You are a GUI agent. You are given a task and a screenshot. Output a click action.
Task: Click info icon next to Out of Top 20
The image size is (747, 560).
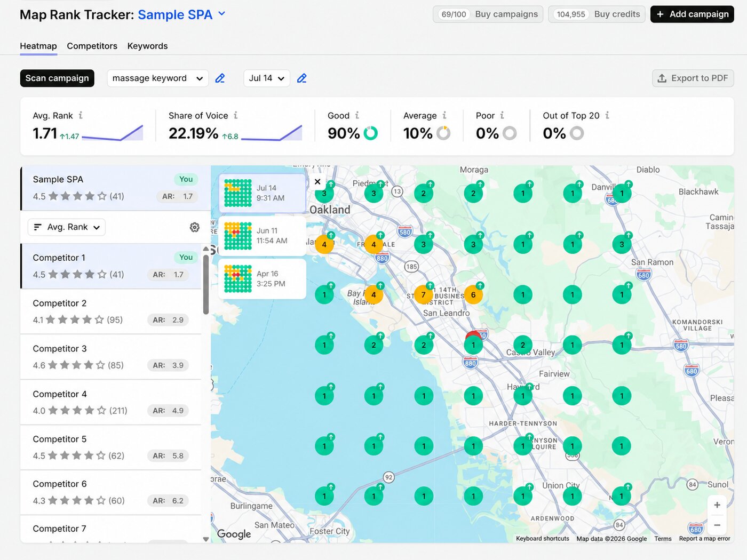coord(607,115)
